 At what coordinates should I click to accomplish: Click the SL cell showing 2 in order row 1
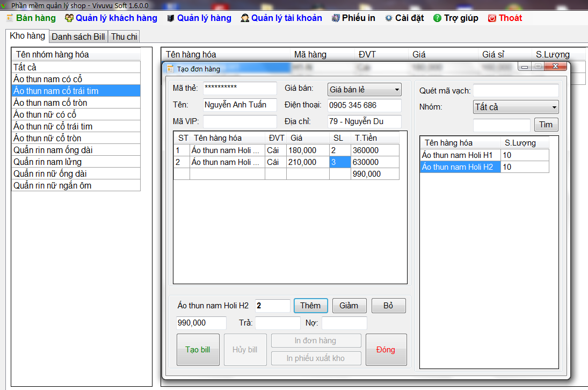(x=340, y=150)
